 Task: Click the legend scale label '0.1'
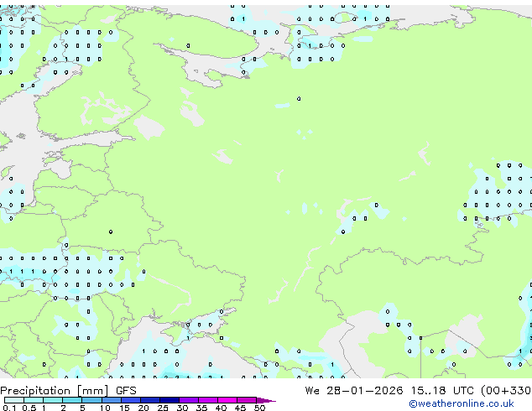(x=9, y=408)
